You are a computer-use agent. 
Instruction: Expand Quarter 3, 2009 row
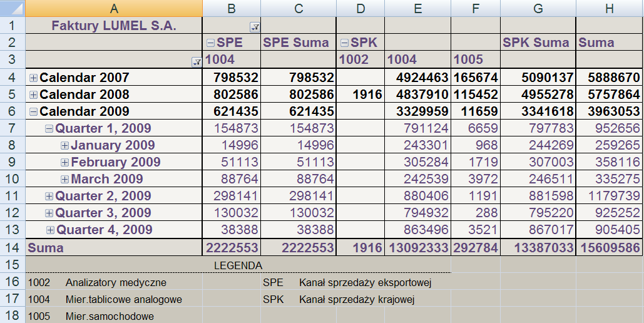pyautogui.click(x=49, y=213)
